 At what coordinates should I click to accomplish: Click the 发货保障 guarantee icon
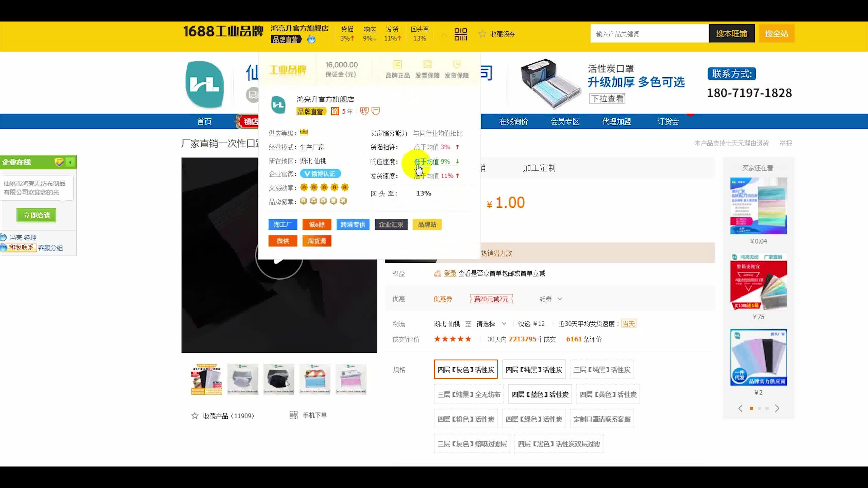[457, 64]
